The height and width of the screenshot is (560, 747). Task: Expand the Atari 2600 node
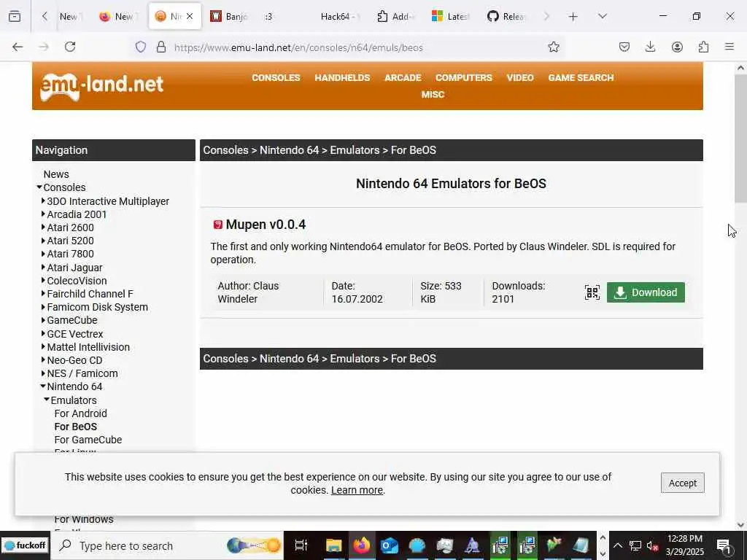(x=43, y=227)
